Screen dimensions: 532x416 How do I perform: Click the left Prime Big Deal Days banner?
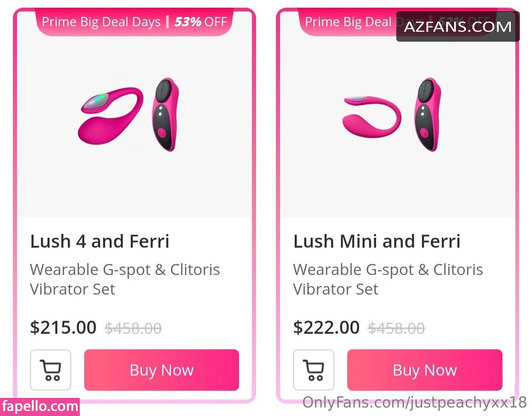pyautogui.click(x=134, y=22)
